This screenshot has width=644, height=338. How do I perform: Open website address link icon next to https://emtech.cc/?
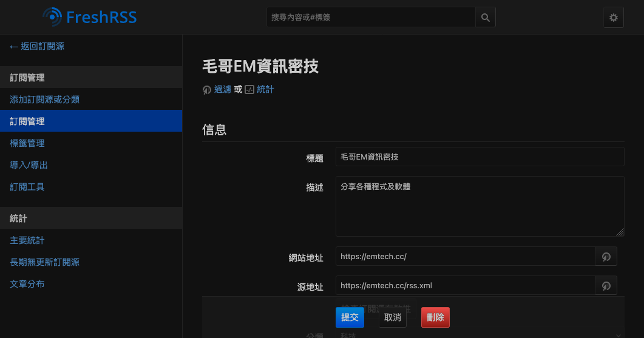coord(606,257)
